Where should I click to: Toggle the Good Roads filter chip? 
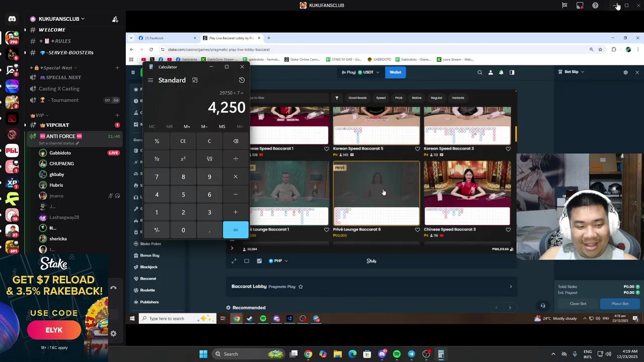pyautogui.click(x=358, y=98)
